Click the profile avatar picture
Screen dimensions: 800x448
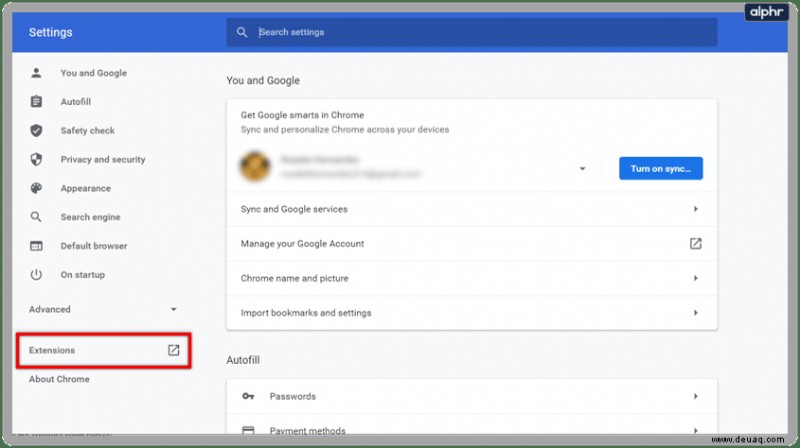255,166
